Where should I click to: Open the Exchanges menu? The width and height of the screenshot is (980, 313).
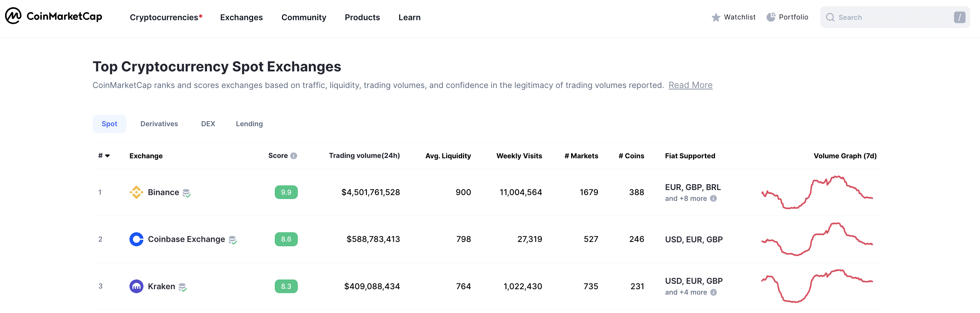click(241, 18)
